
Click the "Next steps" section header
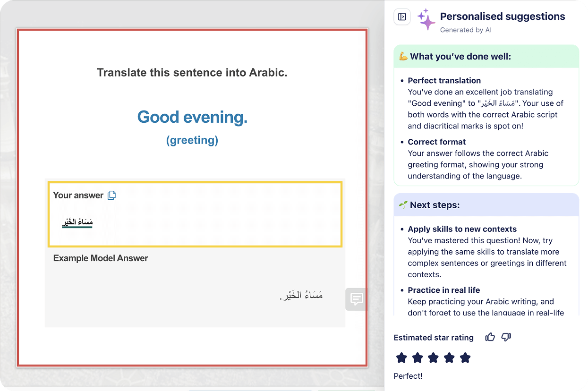(435, 205)
